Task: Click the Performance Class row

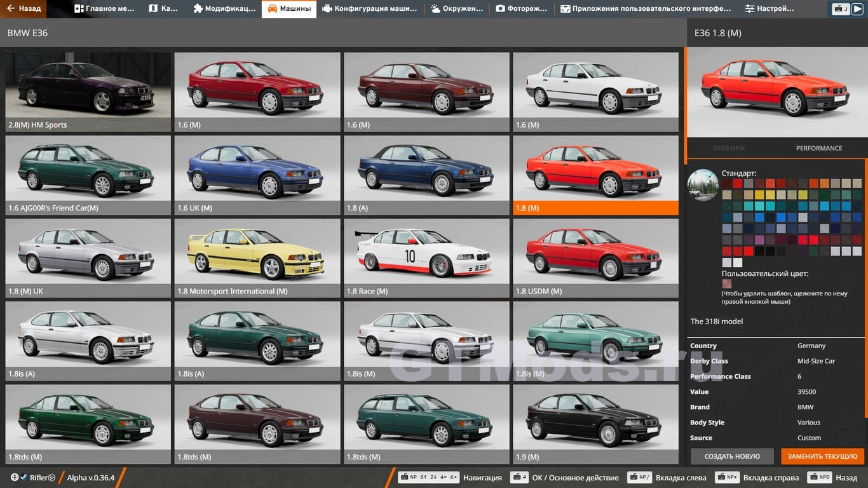Action: [776, 376]
